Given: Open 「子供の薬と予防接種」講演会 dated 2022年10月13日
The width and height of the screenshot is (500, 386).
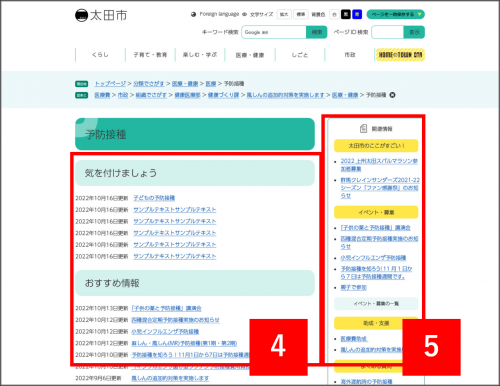Looking at the screenshot, I should [166, 308].
